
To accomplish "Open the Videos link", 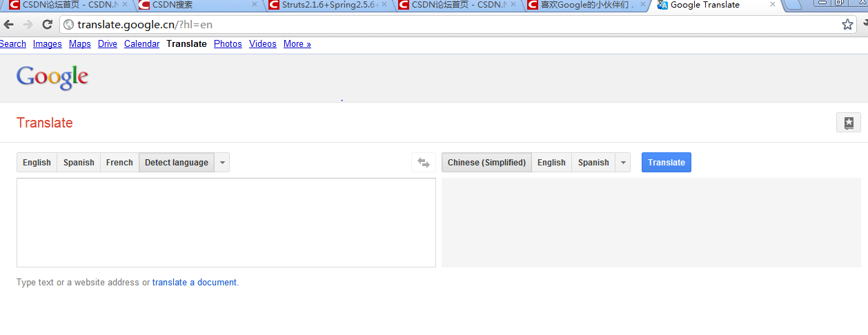I will coord(263,44).
